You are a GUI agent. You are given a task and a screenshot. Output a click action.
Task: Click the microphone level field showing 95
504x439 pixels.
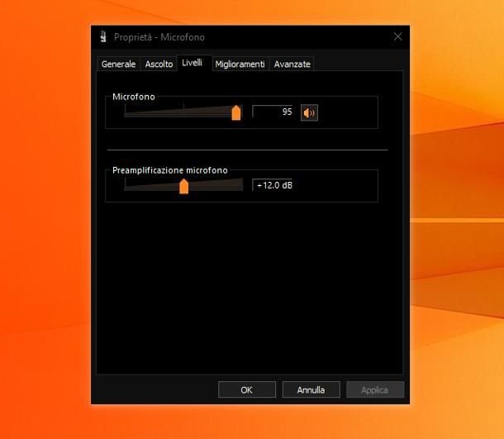pyautogui.click(x=273, y=112)
